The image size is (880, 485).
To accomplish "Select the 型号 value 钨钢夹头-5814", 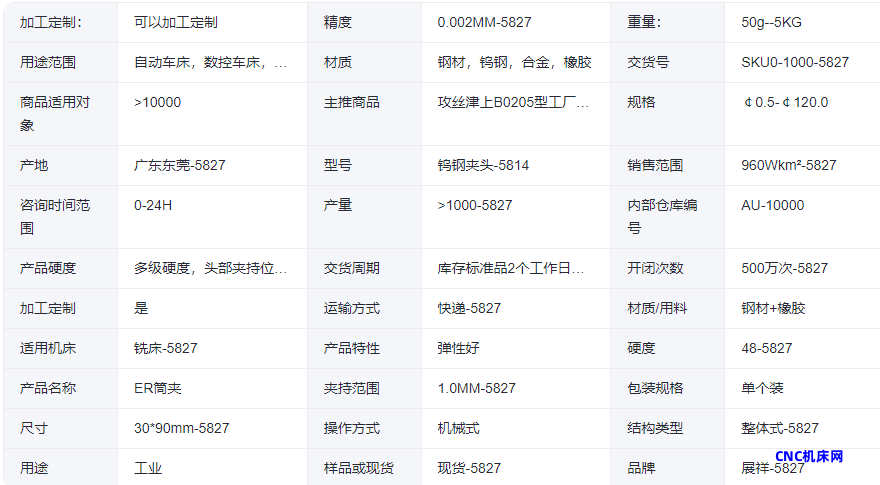I will coord(483,165).
